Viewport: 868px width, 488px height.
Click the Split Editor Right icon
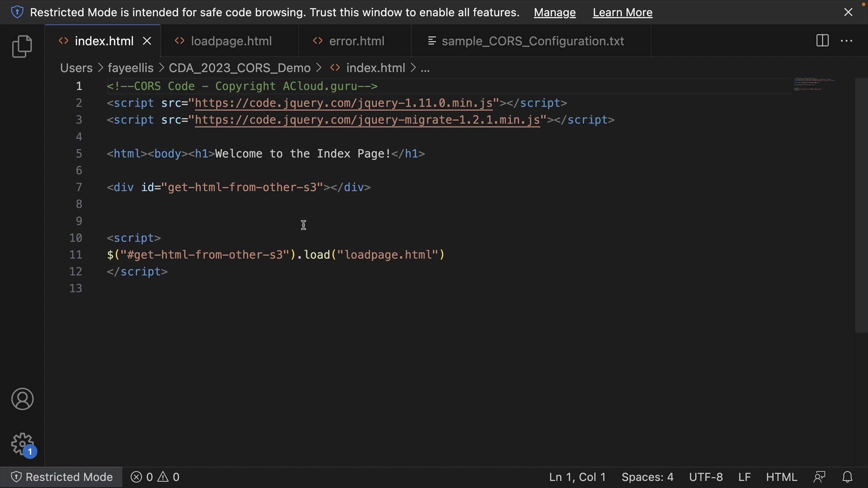(x=822, y=41)
